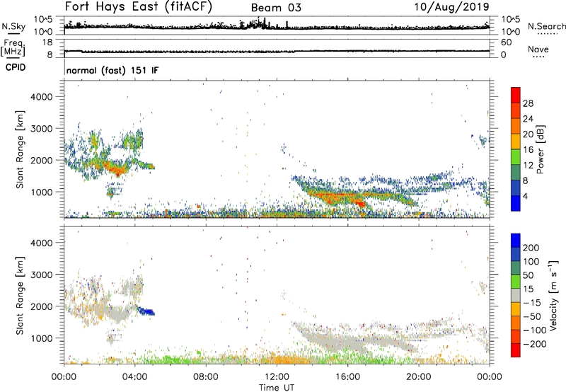This screenshot has height=392, width=566.
Task: Click the '18' frequency axis tick label
Action: (47, 42)
